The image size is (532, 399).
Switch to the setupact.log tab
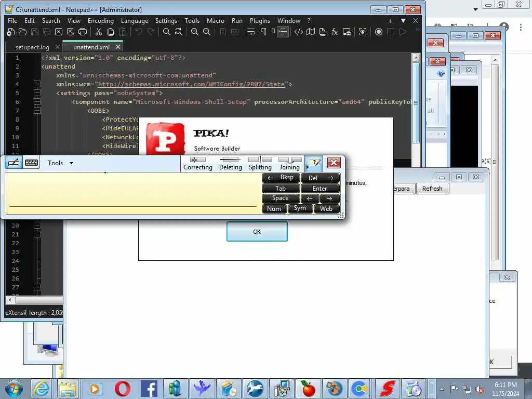[32, 47]
